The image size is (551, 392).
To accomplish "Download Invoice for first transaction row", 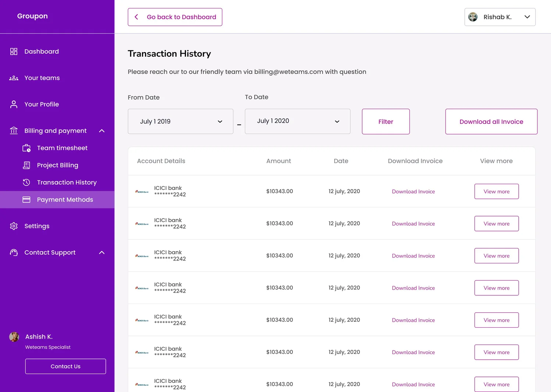I will pyautogui.click(x=413, y=191).
